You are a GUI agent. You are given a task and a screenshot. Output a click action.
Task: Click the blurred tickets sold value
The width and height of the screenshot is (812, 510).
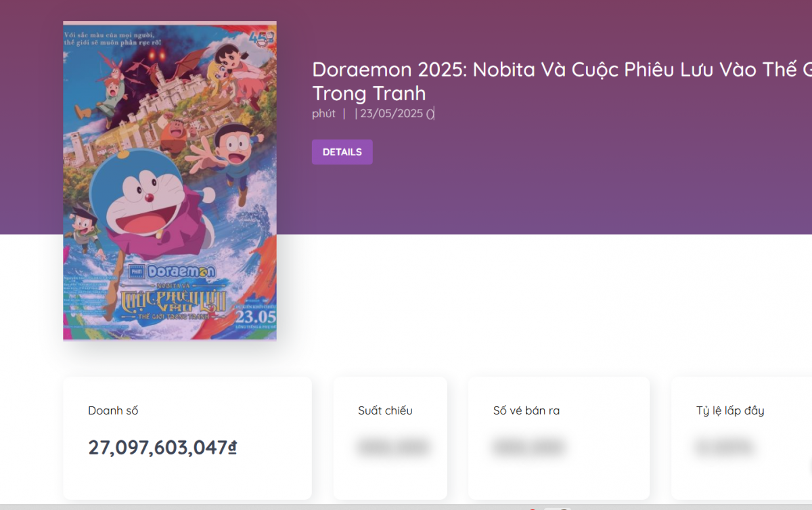(x=528, y=447)
